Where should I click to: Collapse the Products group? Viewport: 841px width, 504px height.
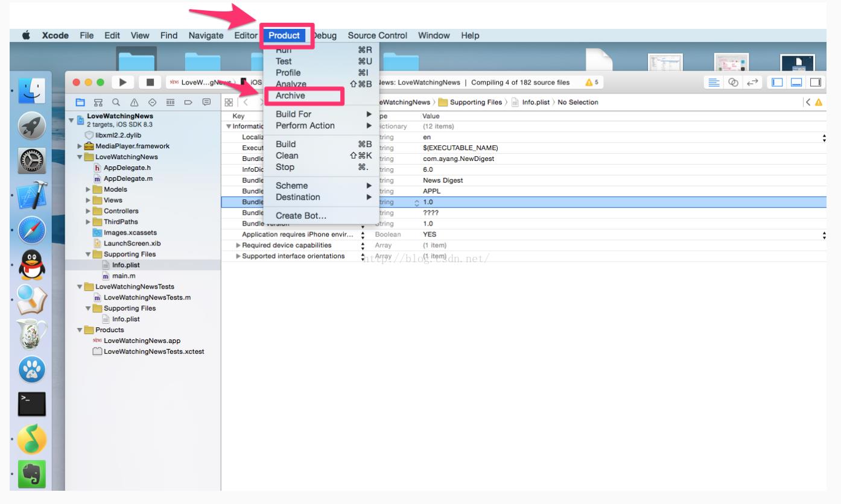tap(80, 330)
